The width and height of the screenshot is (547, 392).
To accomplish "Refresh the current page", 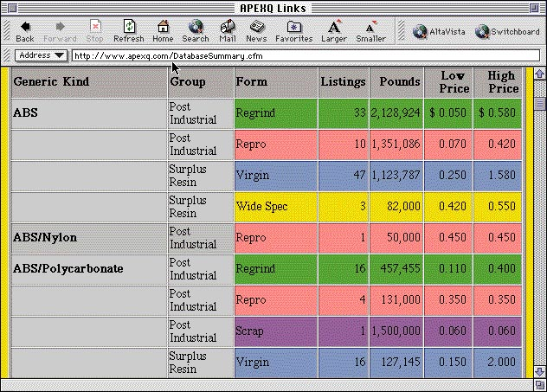I will tap(129, 31).
